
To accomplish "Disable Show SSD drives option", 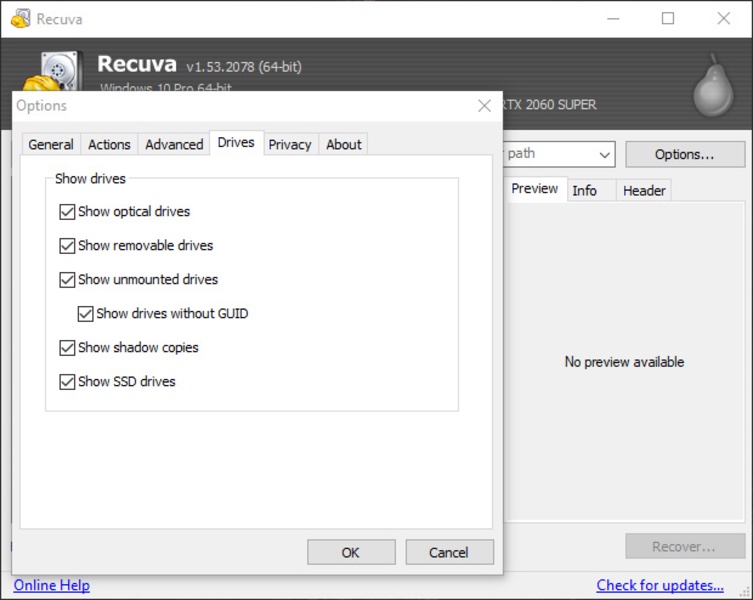I will point(68,382).
